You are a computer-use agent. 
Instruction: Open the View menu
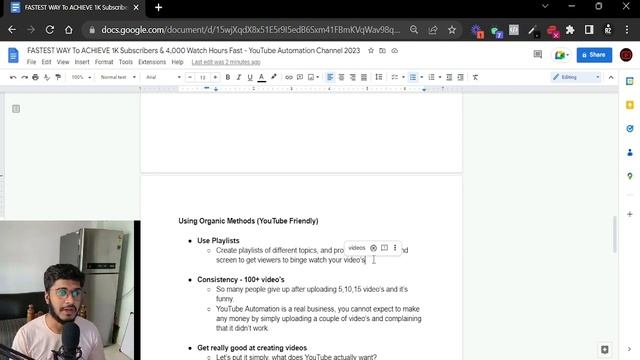point(63,62)
